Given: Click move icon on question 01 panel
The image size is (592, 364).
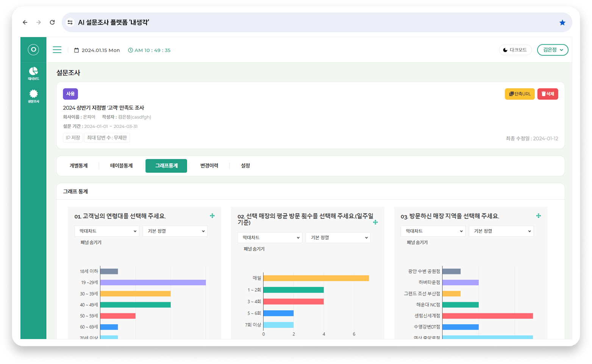Looking at the screenshot, I should pyautogui.click(x=212, y=216).
